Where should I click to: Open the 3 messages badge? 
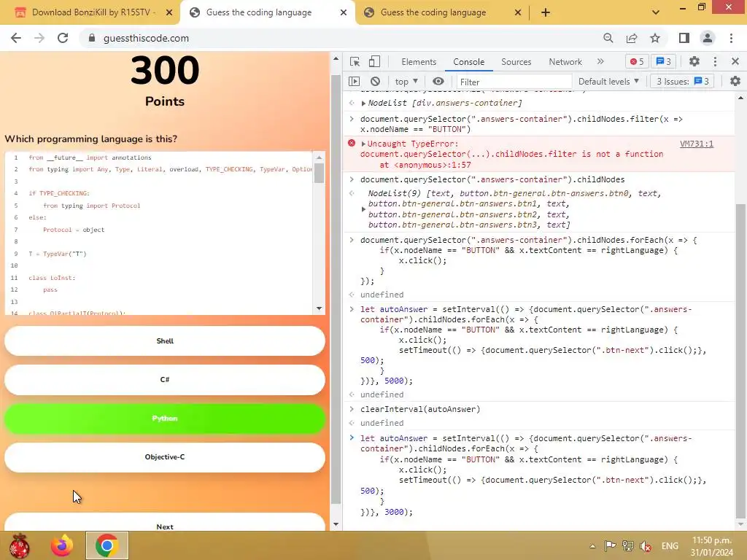[664, 61]
